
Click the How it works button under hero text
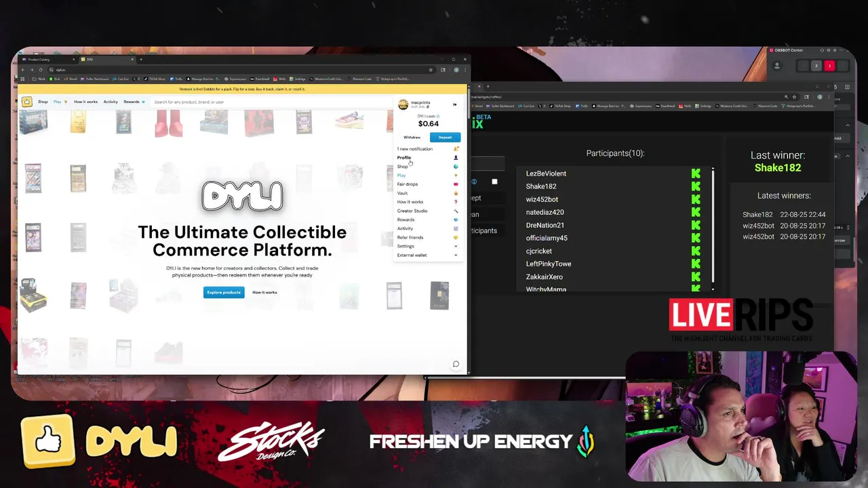coord(264,292)
